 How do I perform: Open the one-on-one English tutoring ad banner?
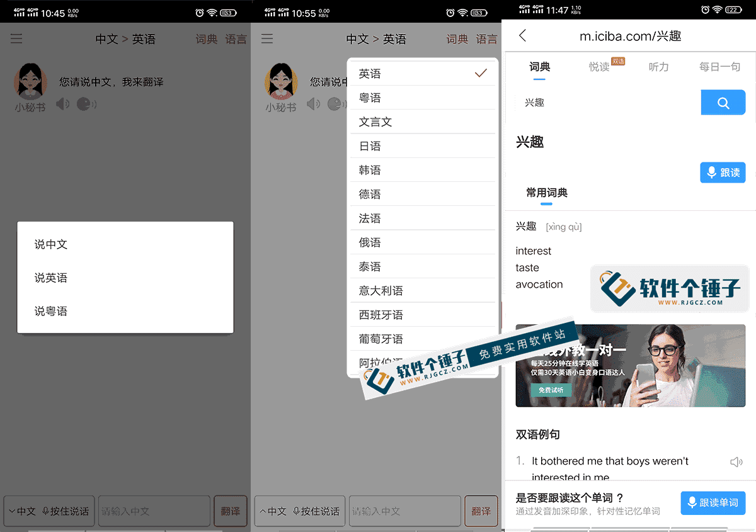(630, 365)
